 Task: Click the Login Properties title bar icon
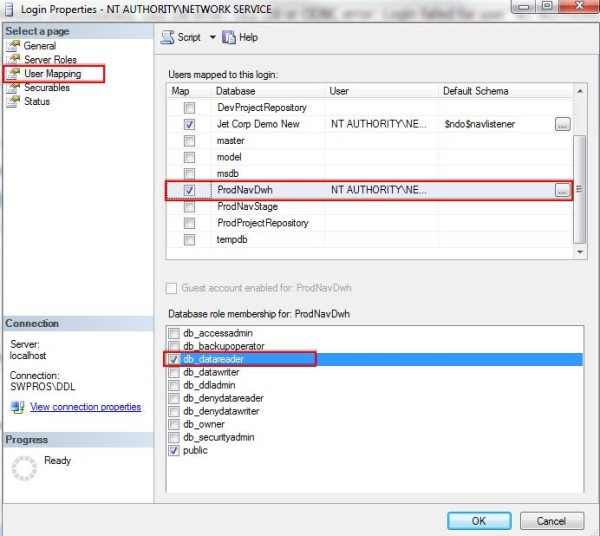[9, 10]
